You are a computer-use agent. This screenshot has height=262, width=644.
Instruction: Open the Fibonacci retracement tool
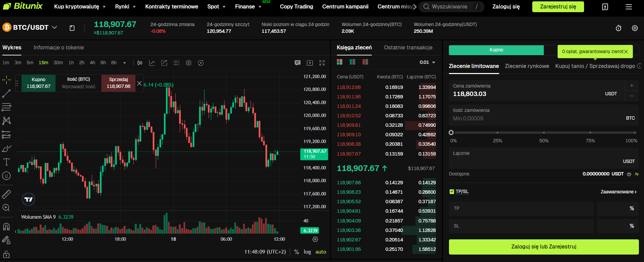point(6,107)
